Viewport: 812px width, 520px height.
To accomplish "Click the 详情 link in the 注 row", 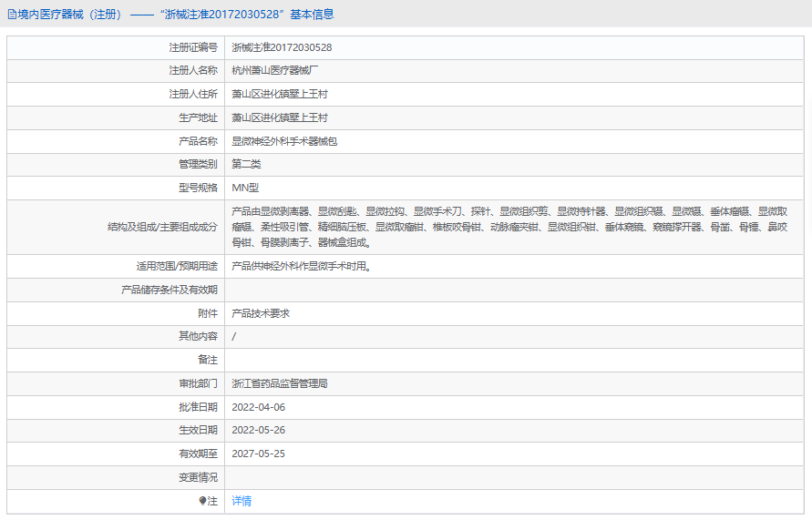I will tap(242, 501).
